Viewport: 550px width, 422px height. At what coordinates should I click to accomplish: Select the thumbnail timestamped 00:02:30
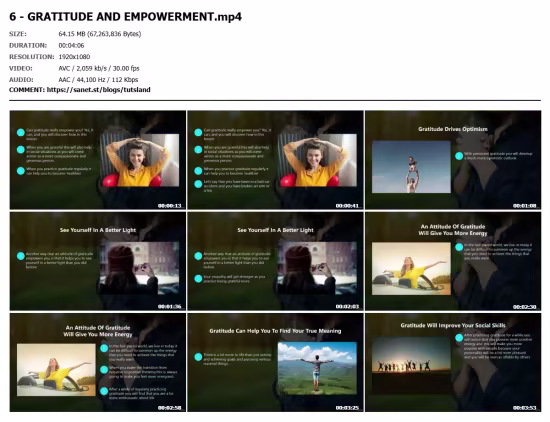(x=453, y=261)
